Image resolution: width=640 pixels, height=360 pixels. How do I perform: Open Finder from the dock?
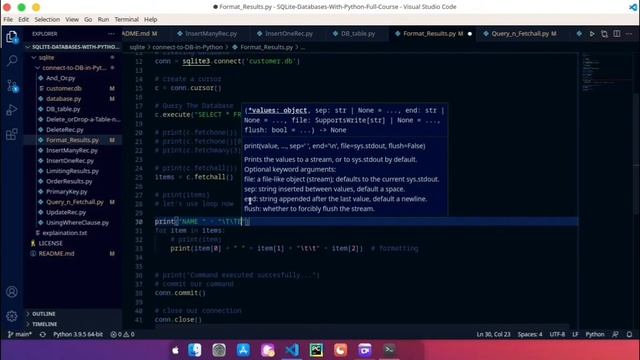pos(195,350)
